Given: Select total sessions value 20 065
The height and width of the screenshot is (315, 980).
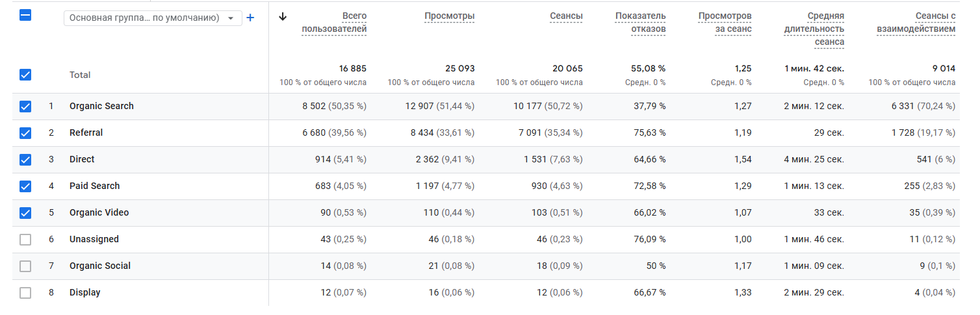Looking at the screenshot, I should [569, 68].
